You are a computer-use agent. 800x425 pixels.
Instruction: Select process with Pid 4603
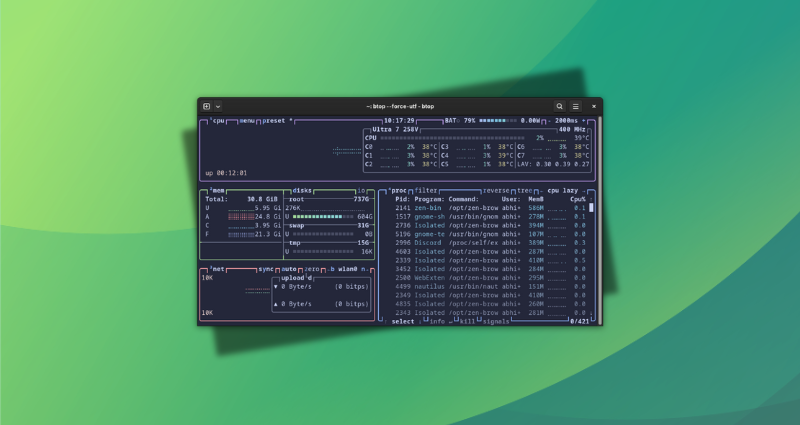tap(490, 252)
